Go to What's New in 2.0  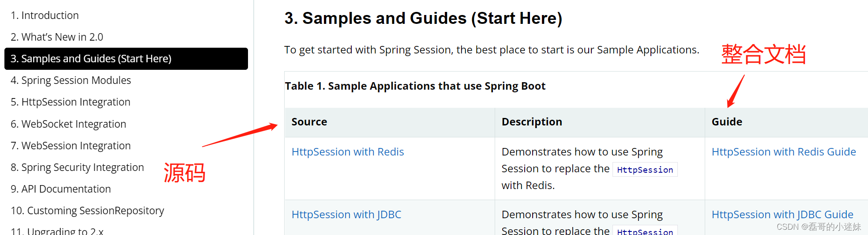coord(57,37)
